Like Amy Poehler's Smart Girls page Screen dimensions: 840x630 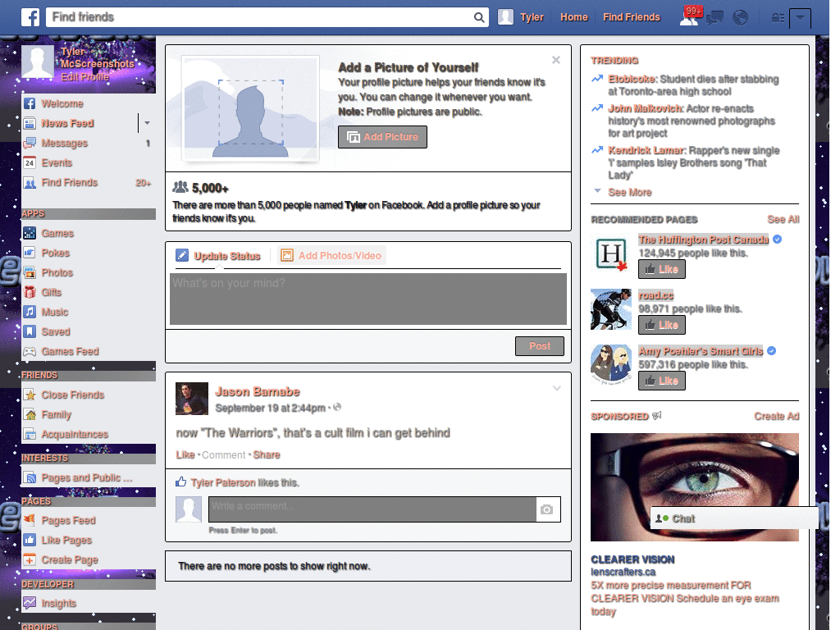tap(661, 380)
